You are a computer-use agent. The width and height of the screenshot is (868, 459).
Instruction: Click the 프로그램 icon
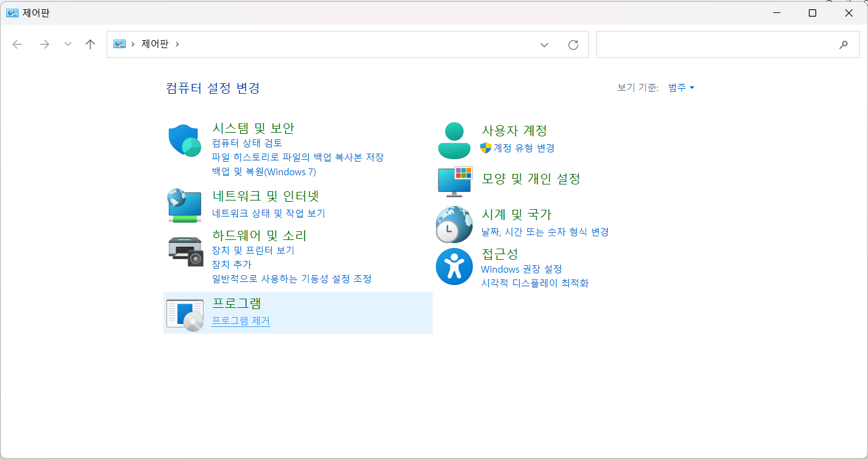[184, 313]
